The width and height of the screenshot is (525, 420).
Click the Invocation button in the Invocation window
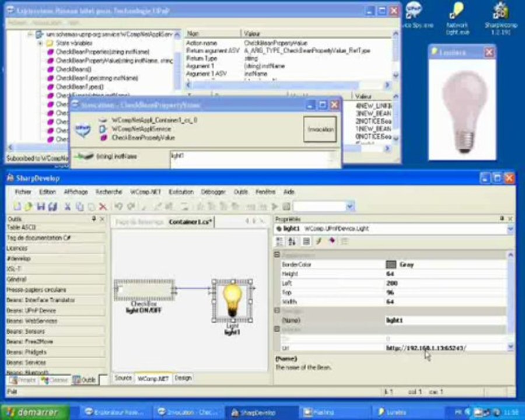click(x=320, y=129)
